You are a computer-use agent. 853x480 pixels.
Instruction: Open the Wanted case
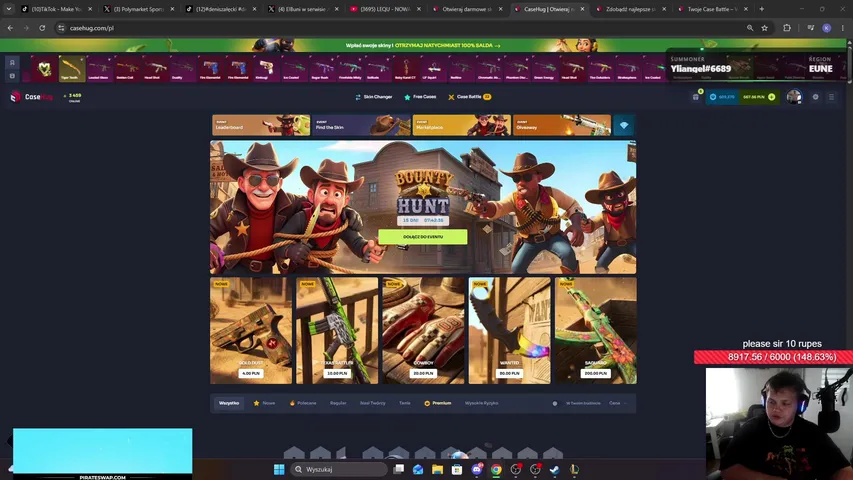pos(509,330)
